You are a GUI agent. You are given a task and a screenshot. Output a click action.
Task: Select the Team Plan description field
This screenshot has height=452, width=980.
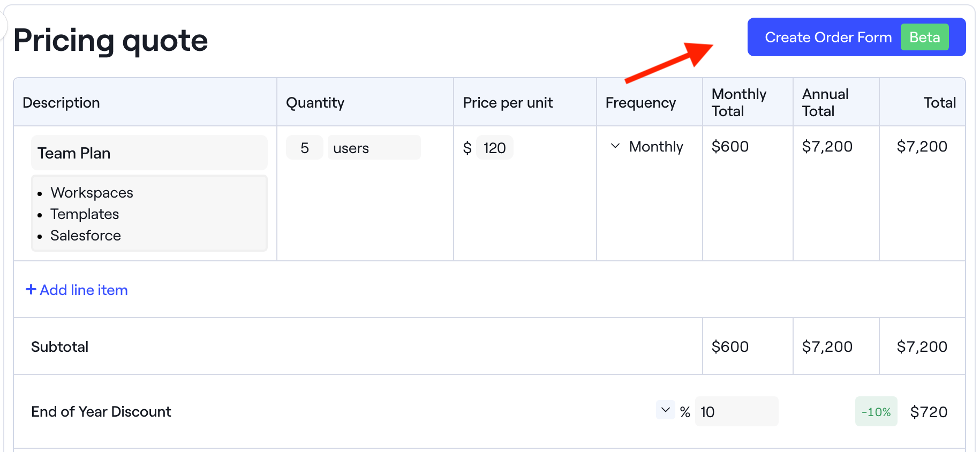point(149,153)
